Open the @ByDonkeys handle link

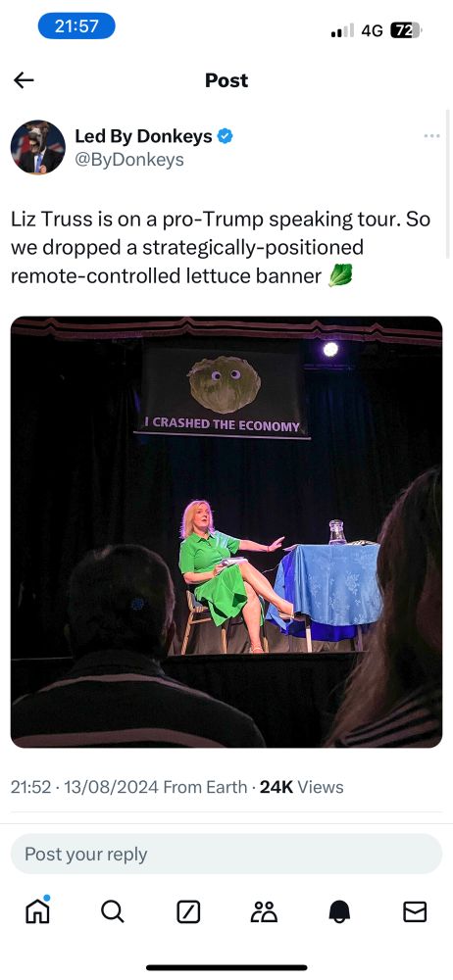coord(129,160)
